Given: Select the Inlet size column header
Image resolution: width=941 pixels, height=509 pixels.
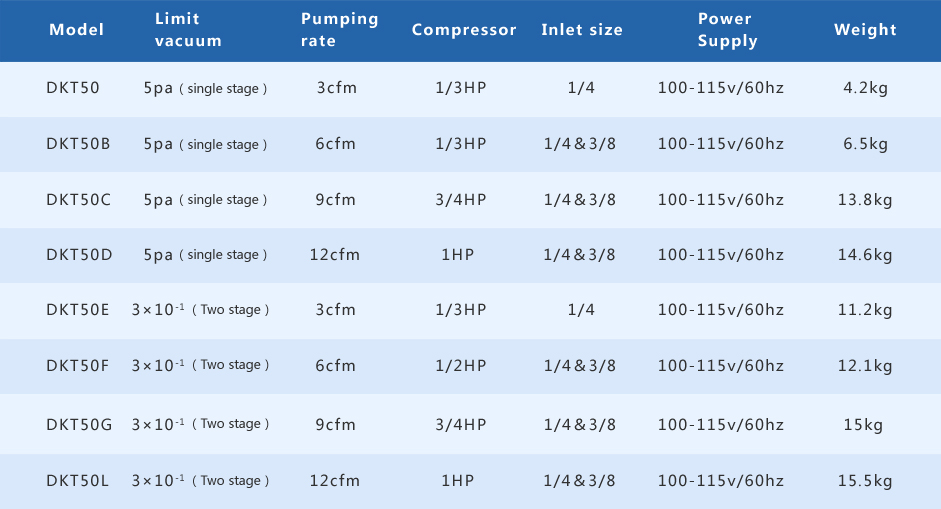Looking at the screenshot, I should pos(582,30).
